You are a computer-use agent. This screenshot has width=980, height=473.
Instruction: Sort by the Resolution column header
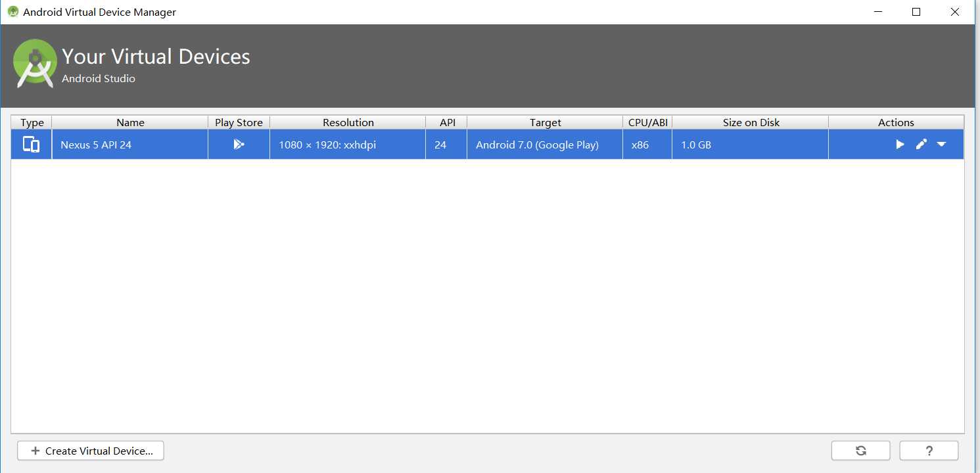coord(348,122)
